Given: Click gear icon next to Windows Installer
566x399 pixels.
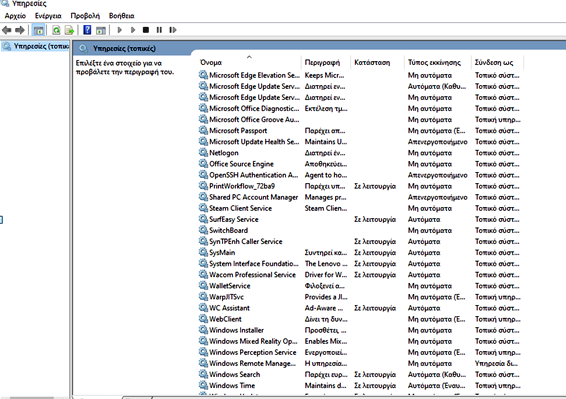Looking at the screenshot, I should [x=203, y=330].
